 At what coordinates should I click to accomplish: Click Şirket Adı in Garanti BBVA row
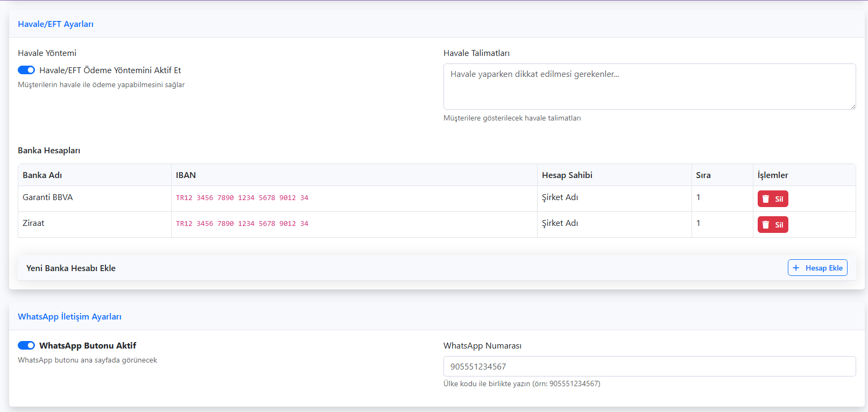click(x=560, y=197)
